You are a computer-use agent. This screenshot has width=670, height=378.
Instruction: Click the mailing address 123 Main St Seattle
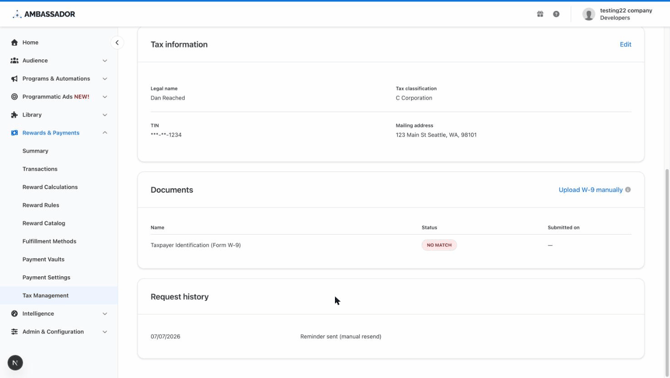click(436, 135)
